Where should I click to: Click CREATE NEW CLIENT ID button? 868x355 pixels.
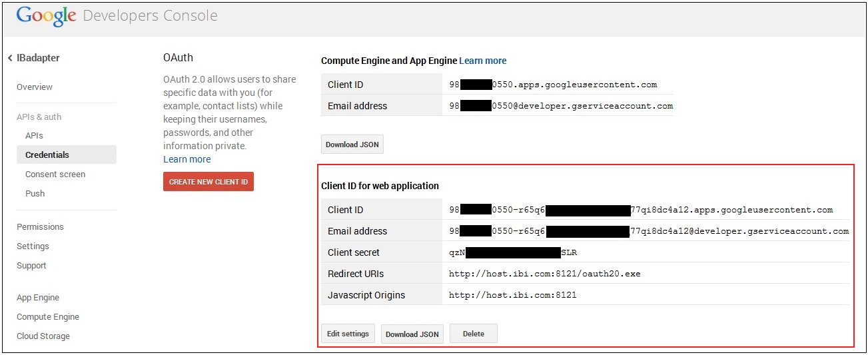209,182
